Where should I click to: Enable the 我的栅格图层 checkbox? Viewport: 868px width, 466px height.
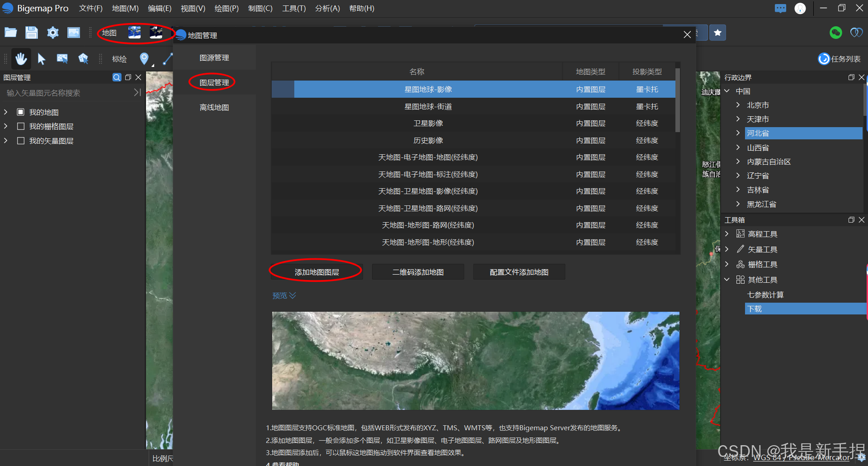(20, 126)
